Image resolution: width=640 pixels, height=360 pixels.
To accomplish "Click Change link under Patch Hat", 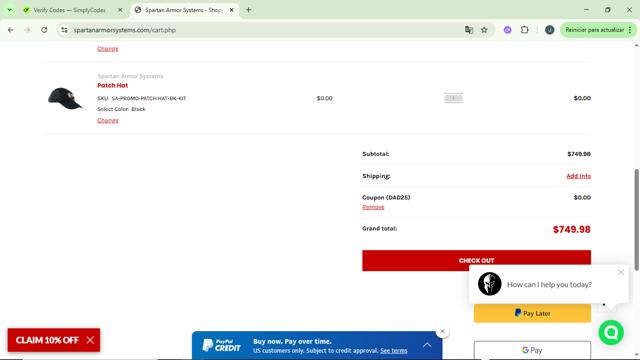I will 108,120.
